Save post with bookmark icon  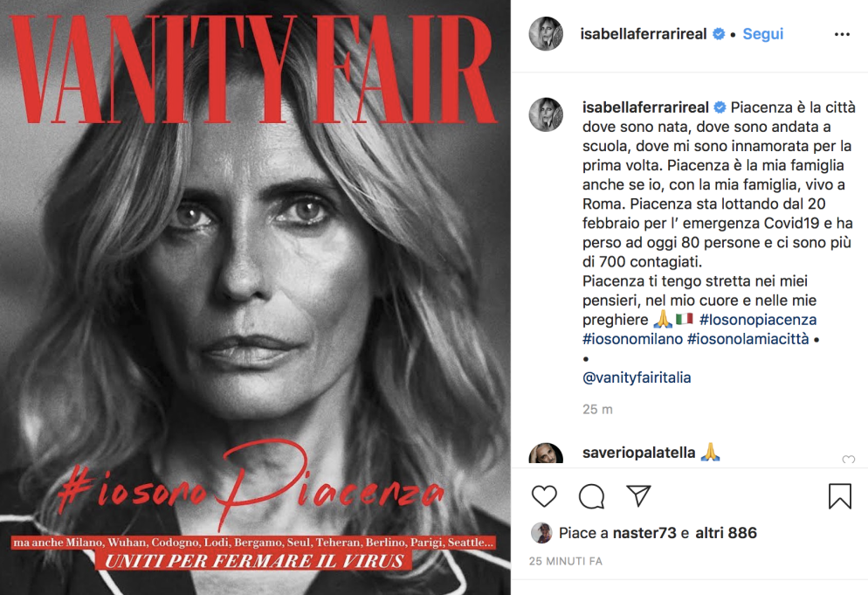[x=840, y=496]
